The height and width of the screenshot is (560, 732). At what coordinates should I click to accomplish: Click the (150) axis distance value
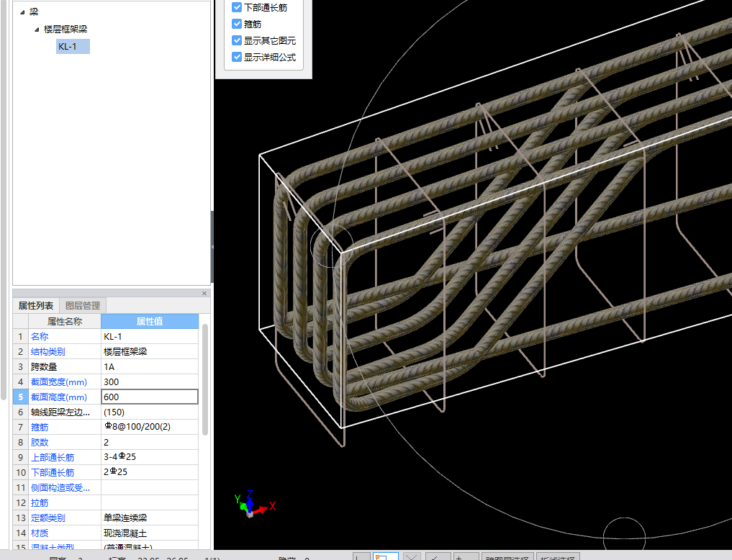[150, 412]
